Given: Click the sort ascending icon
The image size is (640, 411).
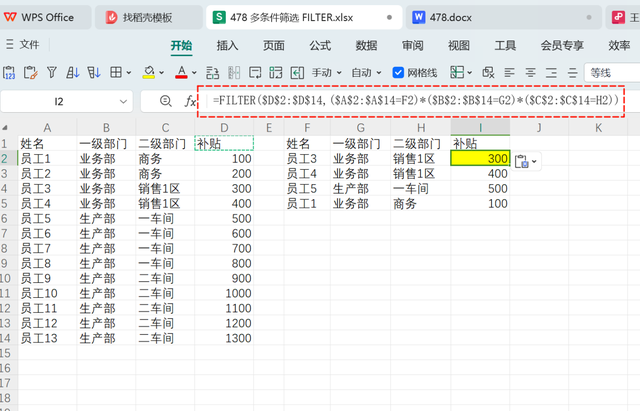Looking at the screenshot, I should [73, 73].
